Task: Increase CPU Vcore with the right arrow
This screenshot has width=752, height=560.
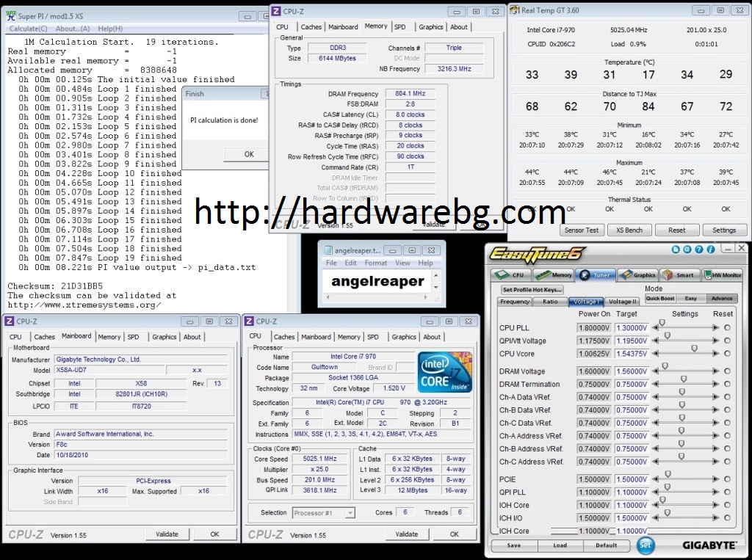Action: (x=715, y=354)
